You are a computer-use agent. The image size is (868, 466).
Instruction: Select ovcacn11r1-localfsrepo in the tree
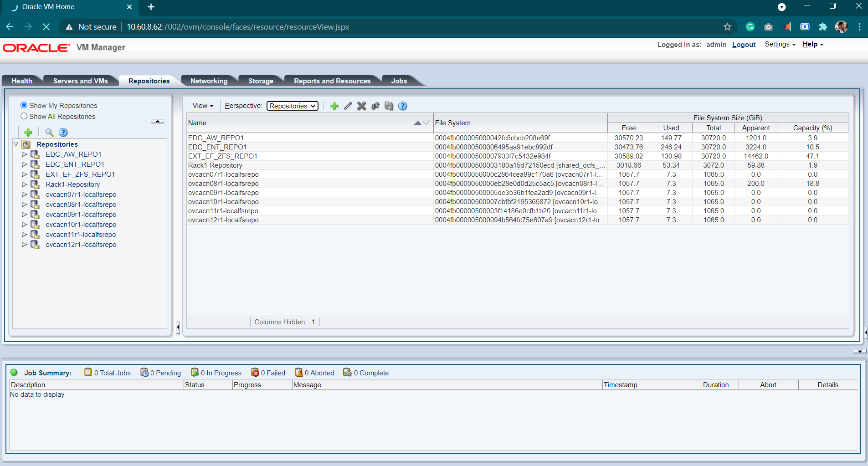click(x=81, y=235)
